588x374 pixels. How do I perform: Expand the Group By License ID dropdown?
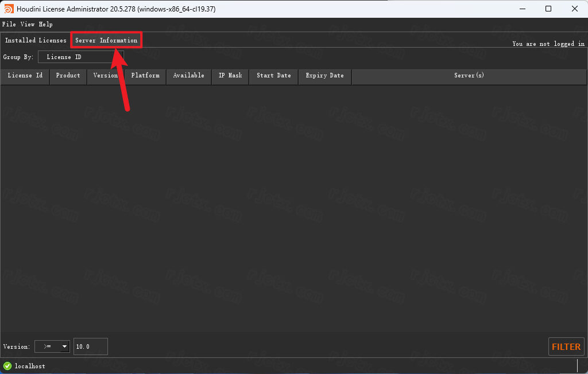point(80,57)
